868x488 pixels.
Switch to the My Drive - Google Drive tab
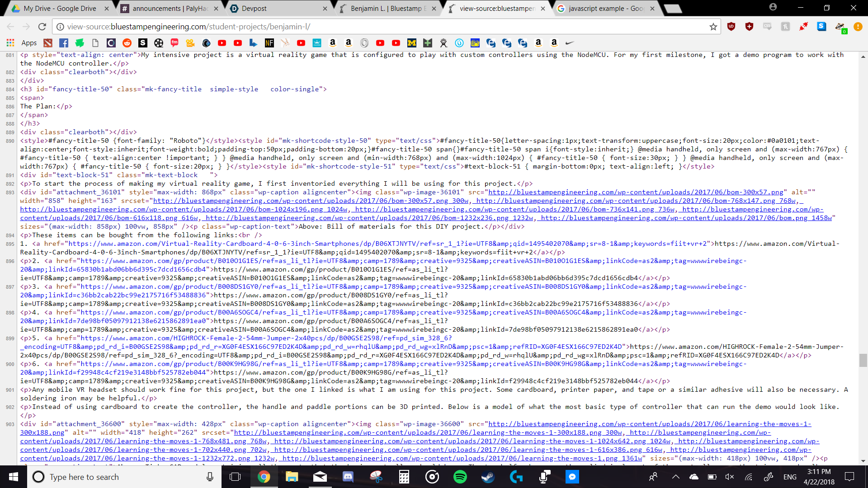[59, 8]
